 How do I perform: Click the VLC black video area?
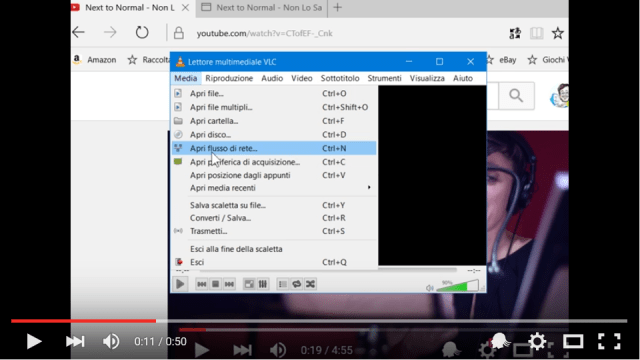point(432,176)
